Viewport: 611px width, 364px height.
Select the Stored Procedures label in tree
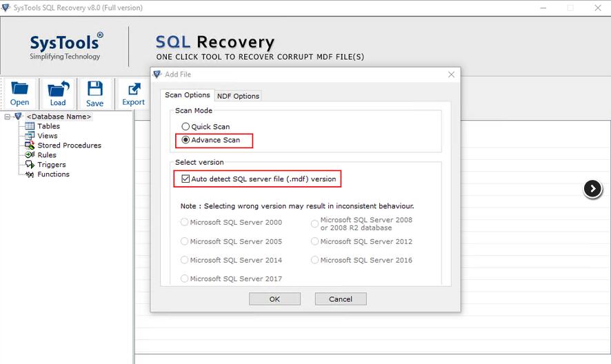(x=70, y=145)
